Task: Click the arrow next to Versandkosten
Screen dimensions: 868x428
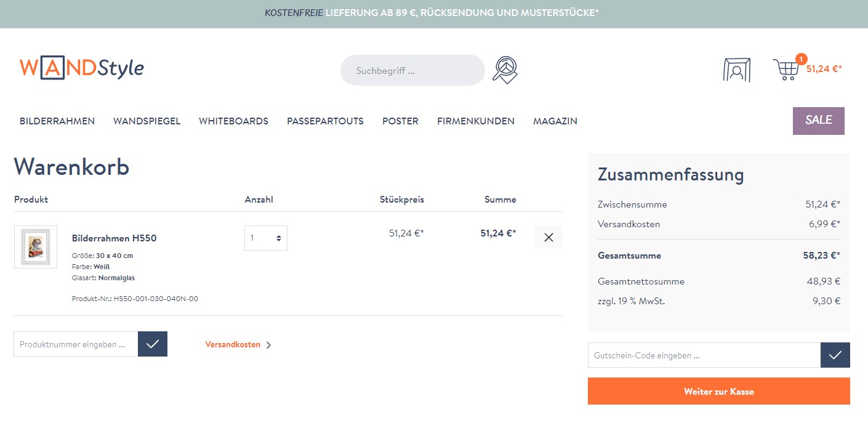Action: tap(268, 345)
